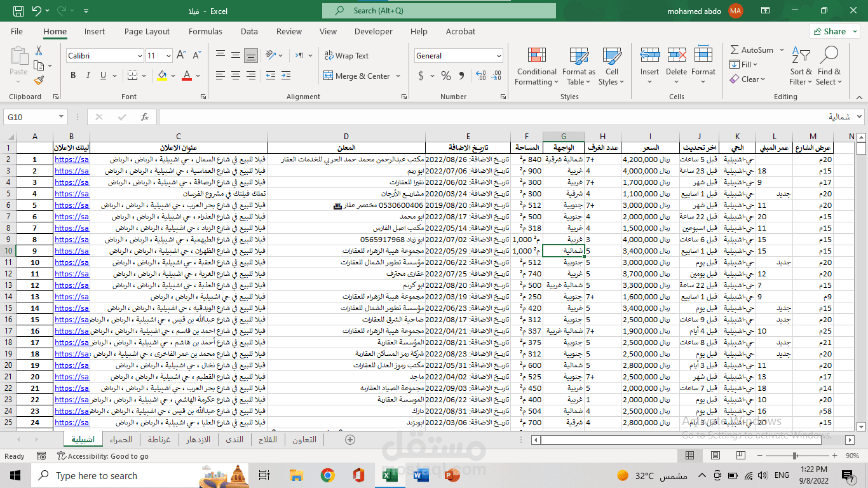This screenshot has width=868, height=488.
Task: Click Accessibility: Good to go status
Action: (x=102, y=456)
